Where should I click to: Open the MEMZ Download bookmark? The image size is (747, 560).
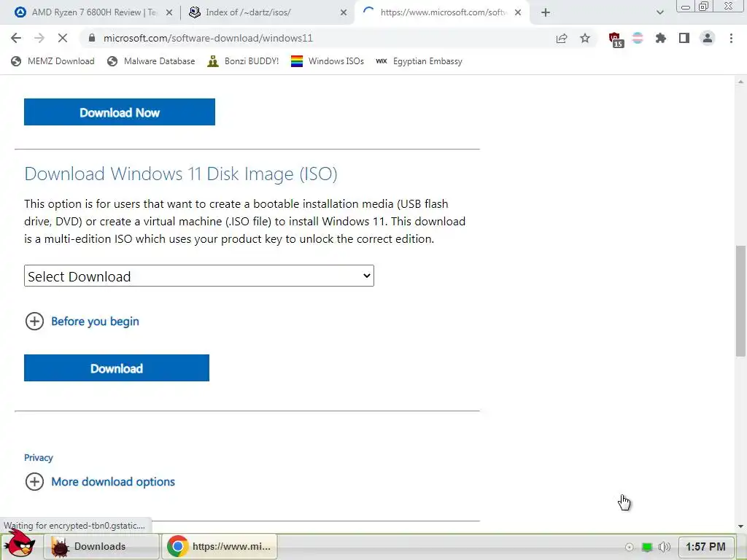[x=53, y=61]
